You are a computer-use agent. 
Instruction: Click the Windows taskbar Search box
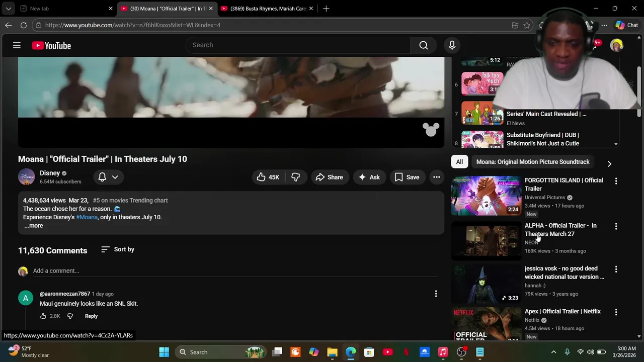coord(221,352)
